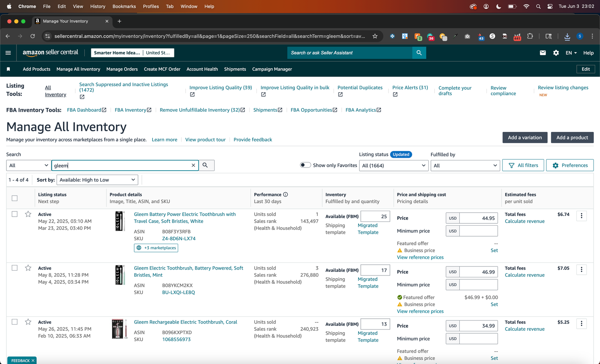Screen dimensions: 600x364
Task: Click the Search or ask Seller Assistant field
Action: 350,53
